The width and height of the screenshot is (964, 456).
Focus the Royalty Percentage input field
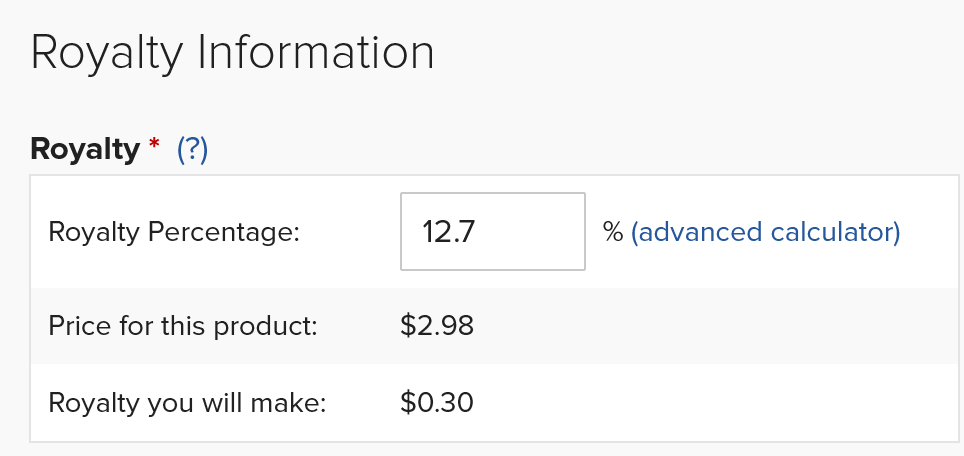[492, 231]
